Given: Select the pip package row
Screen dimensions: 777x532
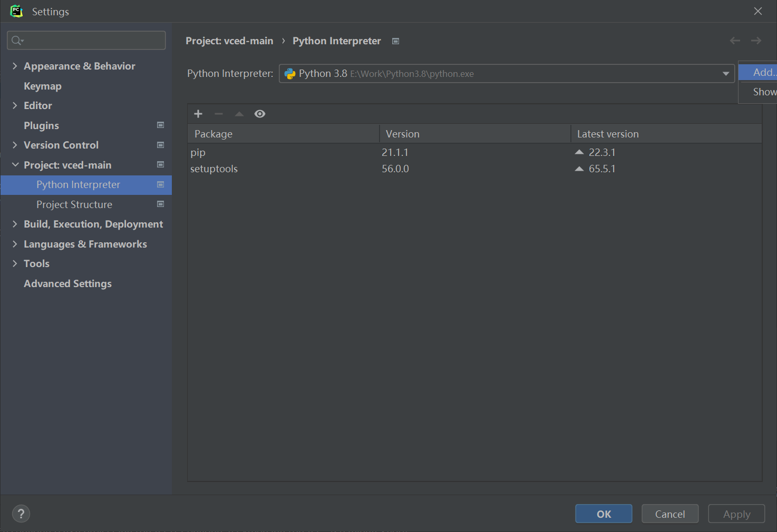Looking at the screenshot, I should (475, 152).
